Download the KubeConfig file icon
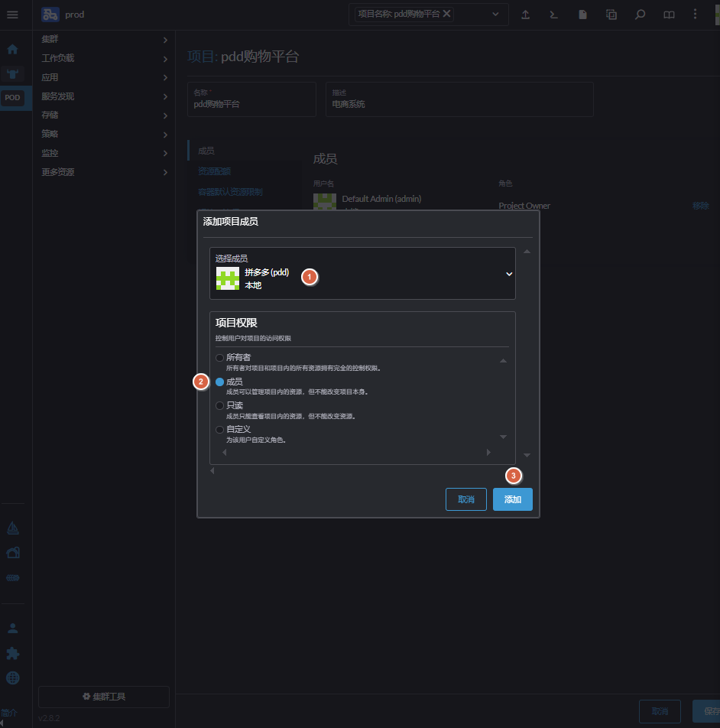720x728 pixels. point(582,15)
